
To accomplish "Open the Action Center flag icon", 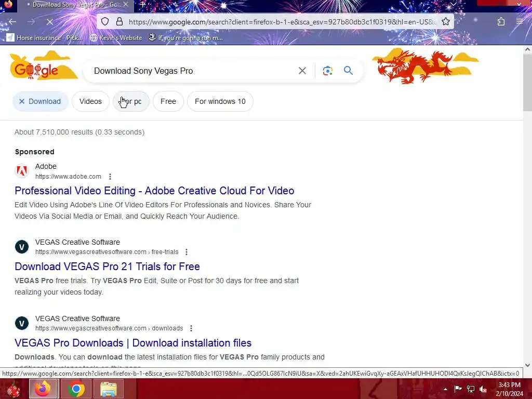I will tap(458, 389).
